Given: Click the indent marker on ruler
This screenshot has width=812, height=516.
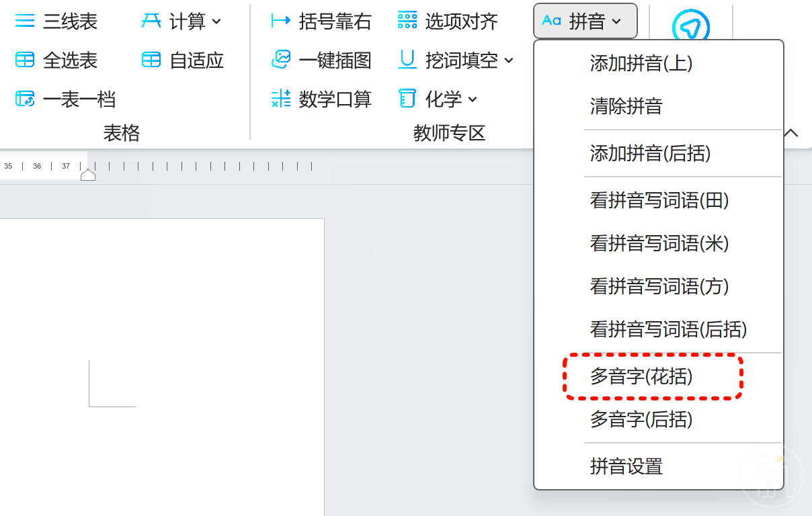Looking at the screenshot, I should click(x=88, y=175).
